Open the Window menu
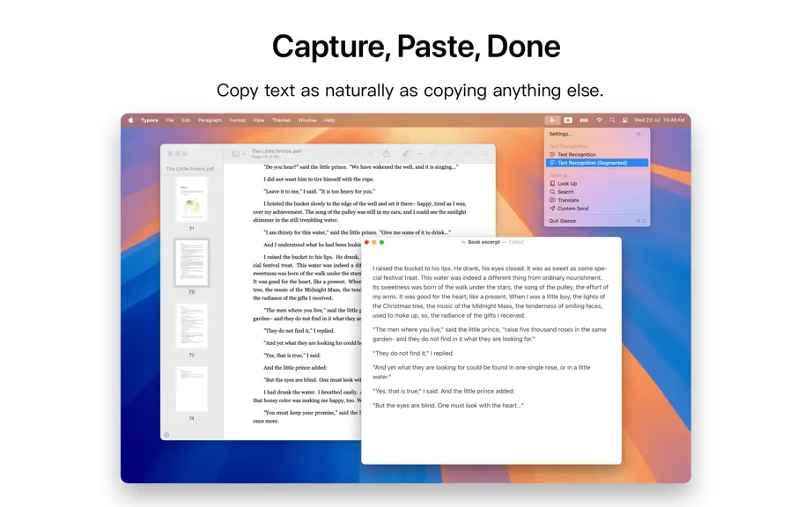 click(307, 120)
